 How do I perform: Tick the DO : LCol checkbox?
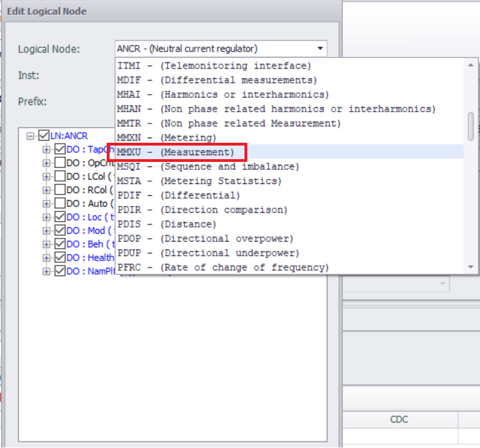coord(60,177)
